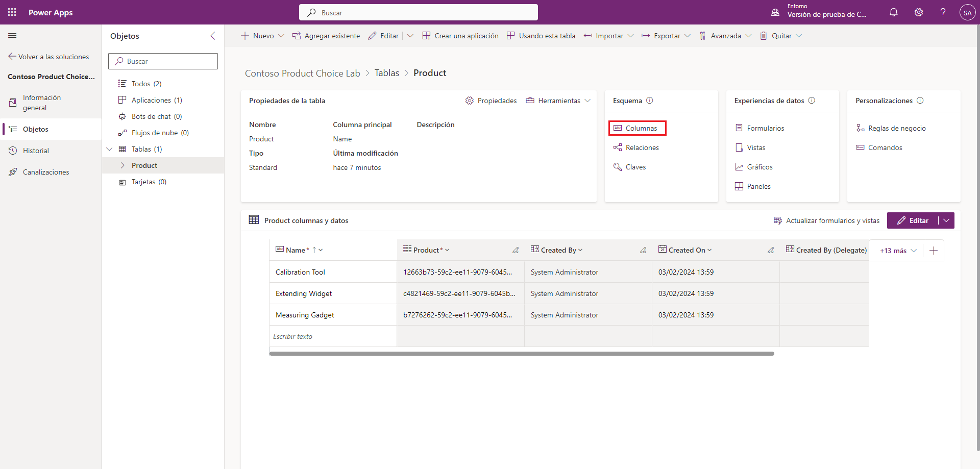Click info icon next to Personalizaciones
This screenshot has height=469, width=980.
(x=920, y=101)
